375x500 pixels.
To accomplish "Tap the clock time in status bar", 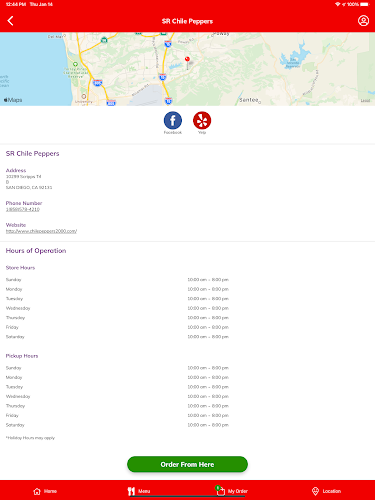I will tap(16, 4).
